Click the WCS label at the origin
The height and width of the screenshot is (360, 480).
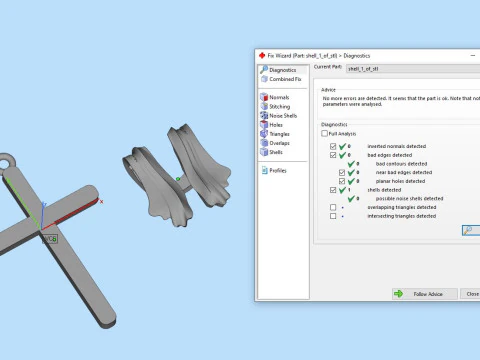50,239
